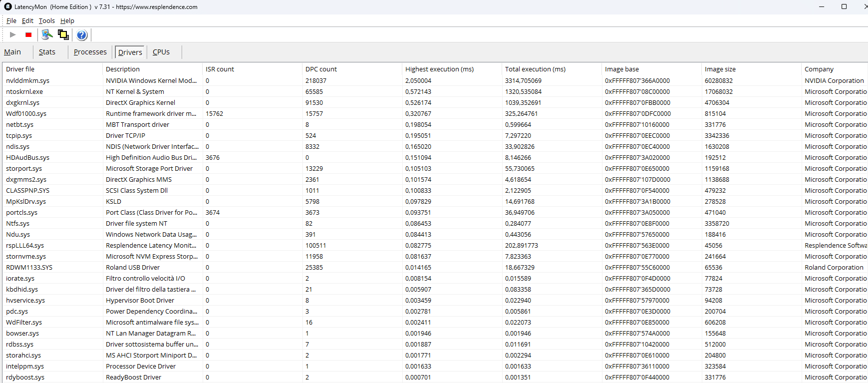Image resolution: width=868 pixels, height=383 pixels.
Task: Select the Wdf01000.sys driver row
Action: point(435,113)
